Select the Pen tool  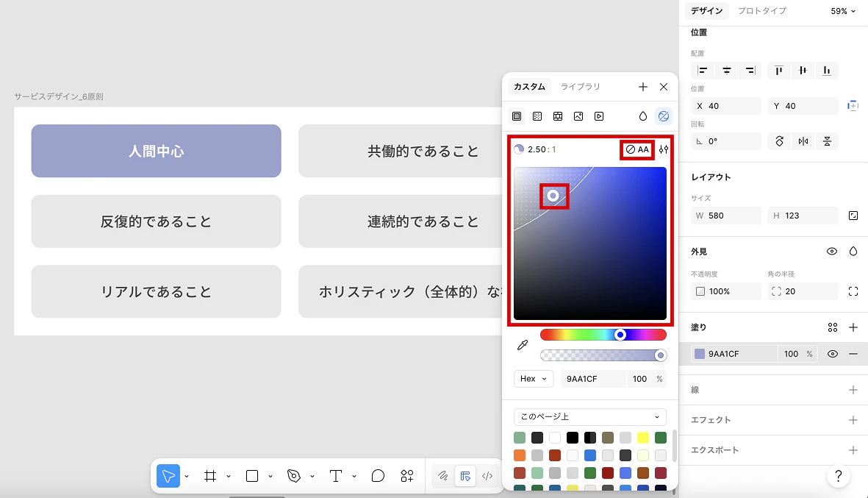294,476
